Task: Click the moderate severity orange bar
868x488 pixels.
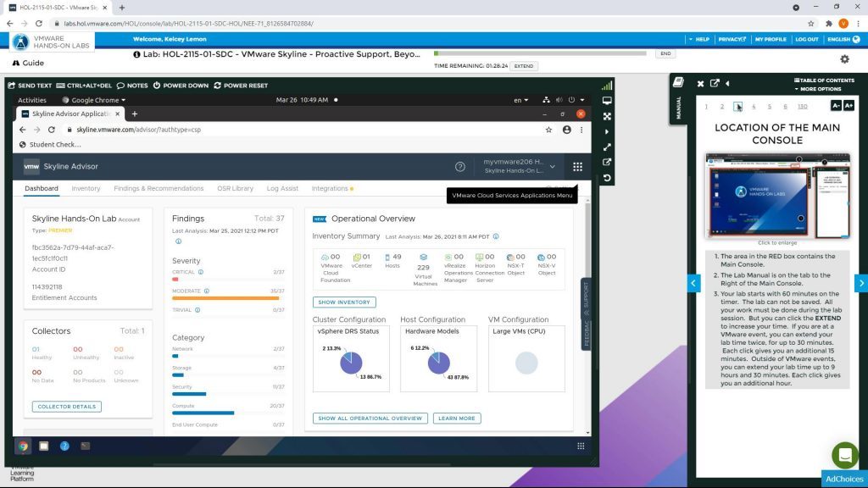Action: 225,298
